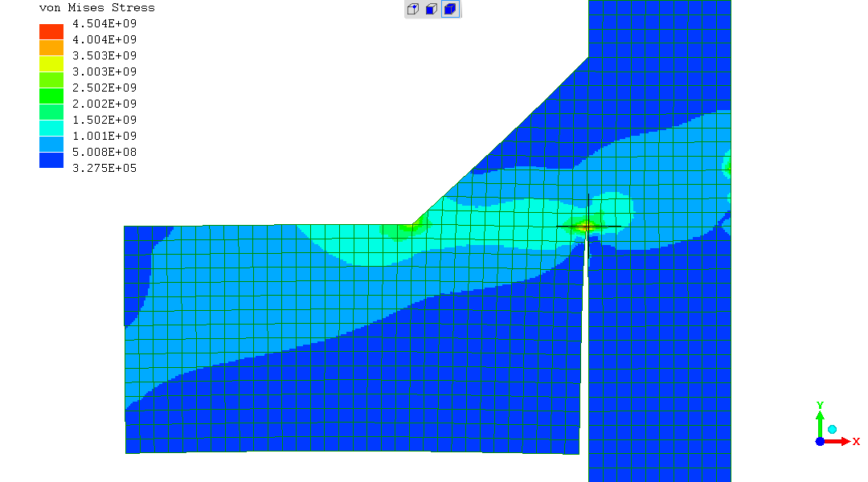868x482 pixels.
Task: Pick the cyan legend color swatch
Action: point(51,128)
